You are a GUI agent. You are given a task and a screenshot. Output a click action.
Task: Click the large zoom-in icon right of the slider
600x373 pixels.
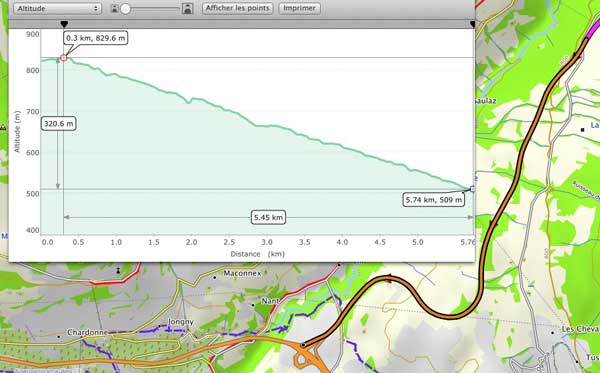click(x=187, y=8)
